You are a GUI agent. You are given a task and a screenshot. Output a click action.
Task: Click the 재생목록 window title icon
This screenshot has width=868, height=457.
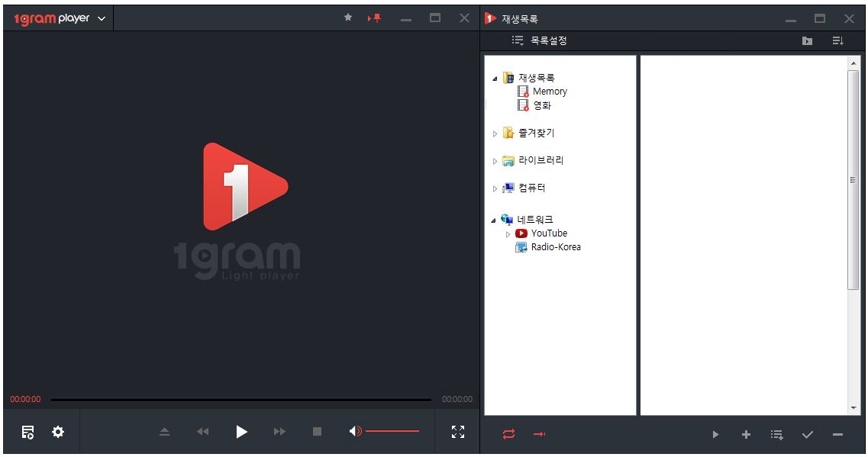490,18
